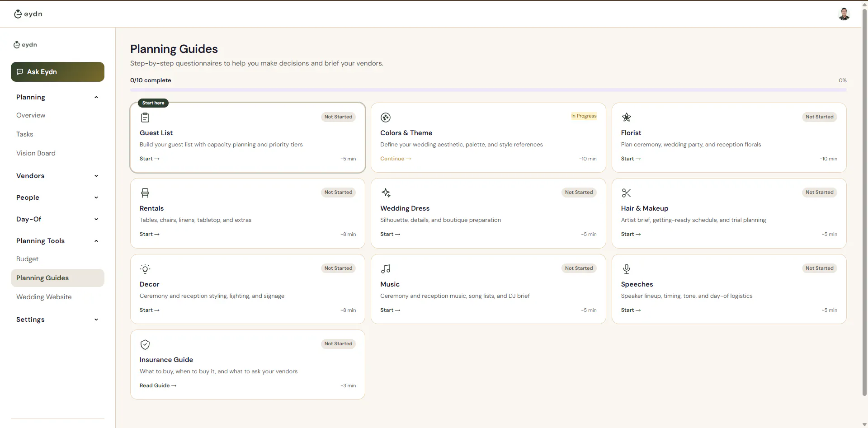Viewport: 868px width, 428px height.
Task: Click the Wedding Dress sparkle icon
Action: coord(386,193)
